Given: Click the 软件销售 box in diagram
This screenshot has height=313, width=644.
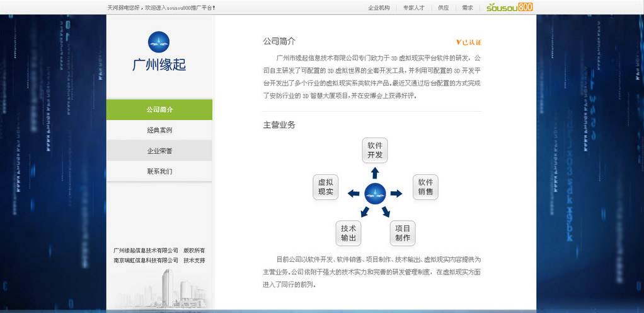Looking at the screenshot, I should coord(425,187).
